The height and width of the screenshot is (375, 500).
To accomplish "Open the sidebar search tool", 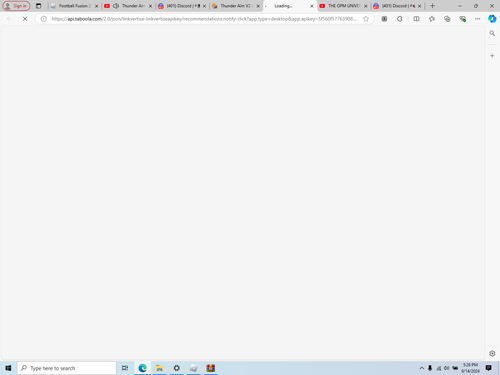I will coord(492,33).
